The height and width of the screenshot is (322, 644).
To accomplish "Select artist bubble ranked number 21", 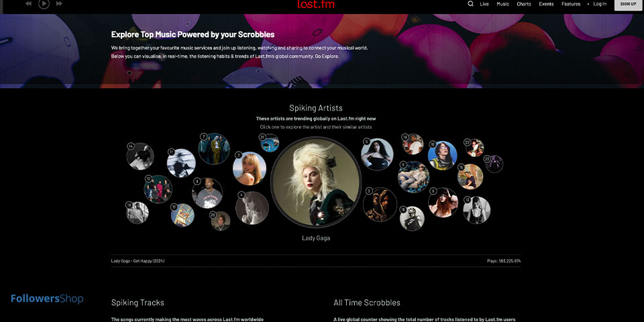I will tap(270, 143).
